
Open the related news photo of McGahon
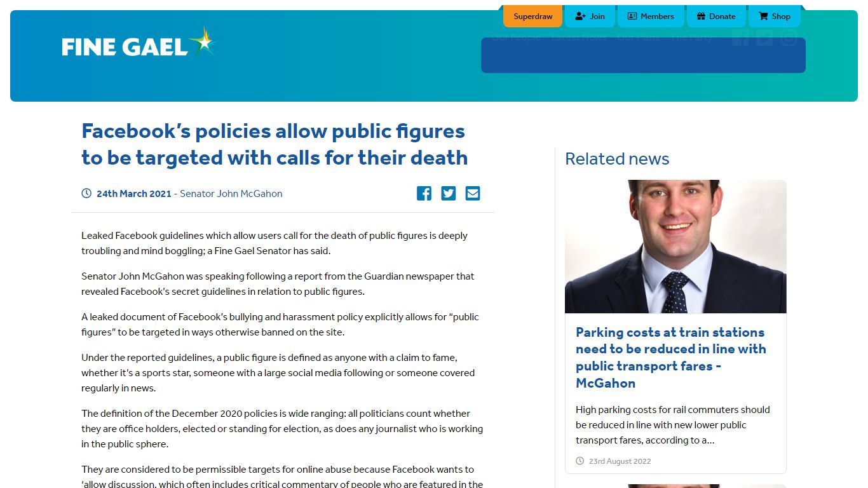click(675, 247)
